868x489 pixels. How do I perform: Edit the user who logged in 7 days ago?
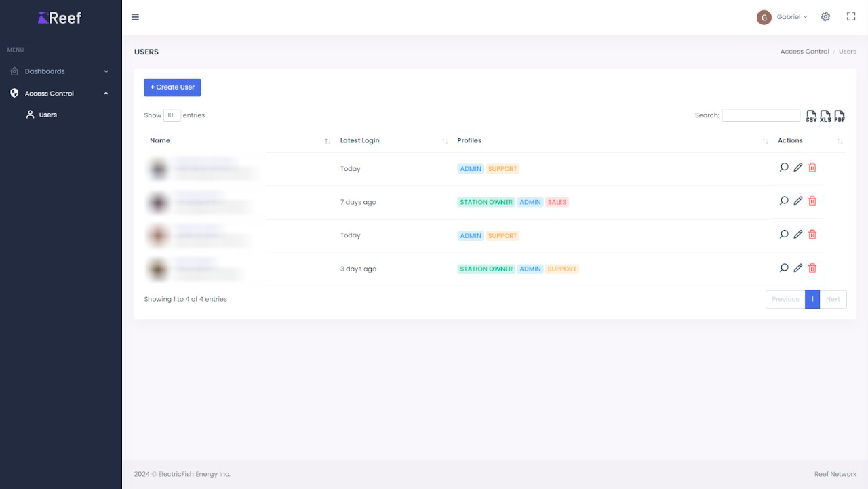coord(798,201)
